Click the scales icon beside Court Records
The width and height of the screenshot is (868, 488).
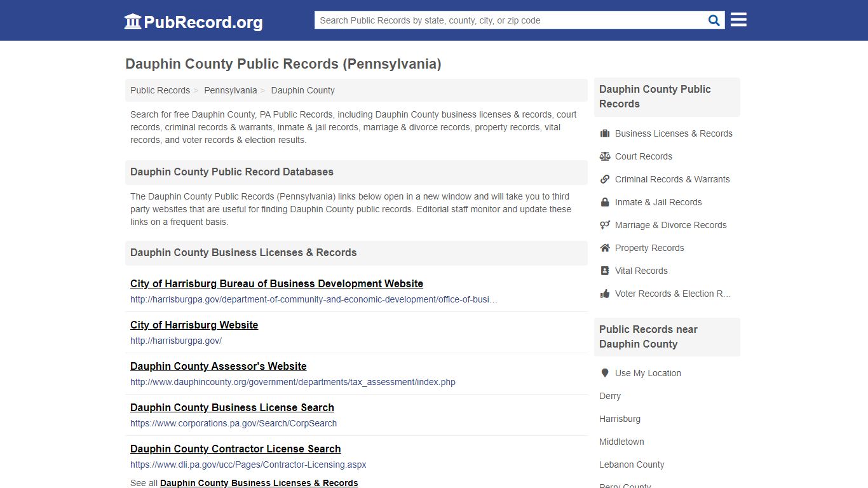pos(605,156)
